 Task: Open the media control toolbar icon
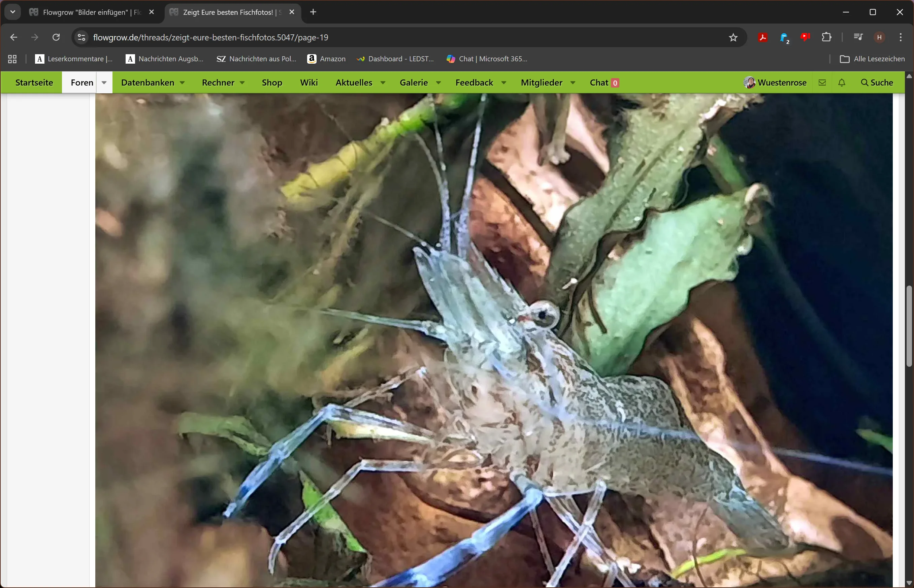(x=858, y=37)
